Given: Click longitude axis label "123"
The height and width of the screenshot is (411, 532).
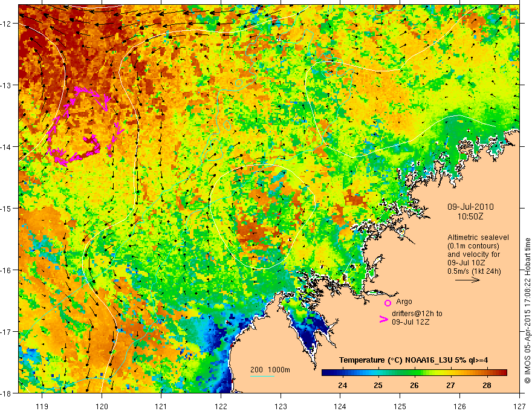Looking at the screenshot, I should tap(281, 406).
